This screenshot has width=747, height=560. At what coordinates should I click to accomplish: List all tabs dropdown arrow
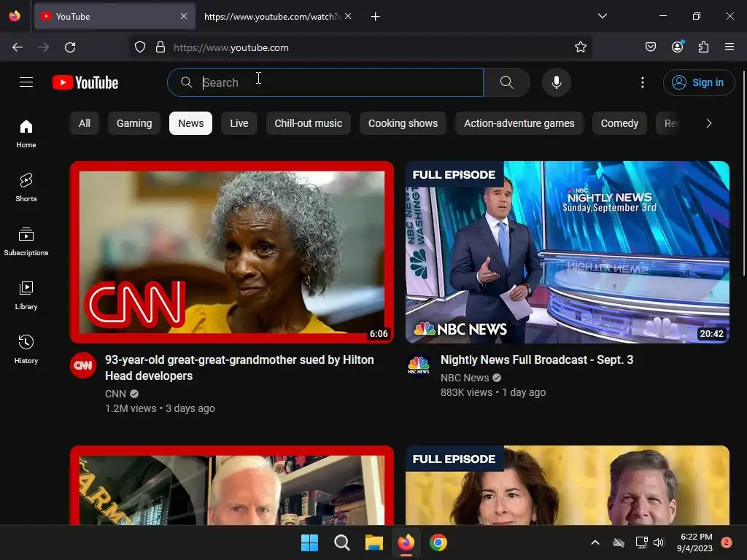[602, 16]
